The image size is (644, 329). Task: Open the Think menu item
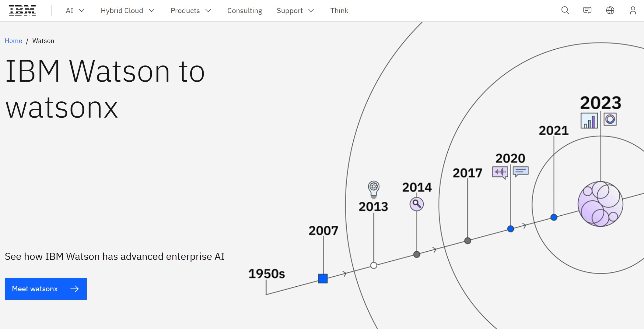pyautogui.click(x=339, y=10)
